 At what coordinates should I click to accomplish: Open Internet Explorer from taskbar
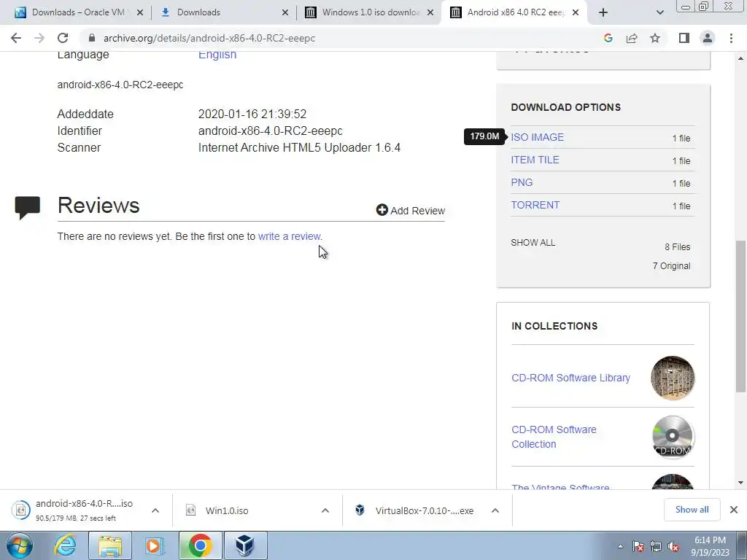pos(66,545)
